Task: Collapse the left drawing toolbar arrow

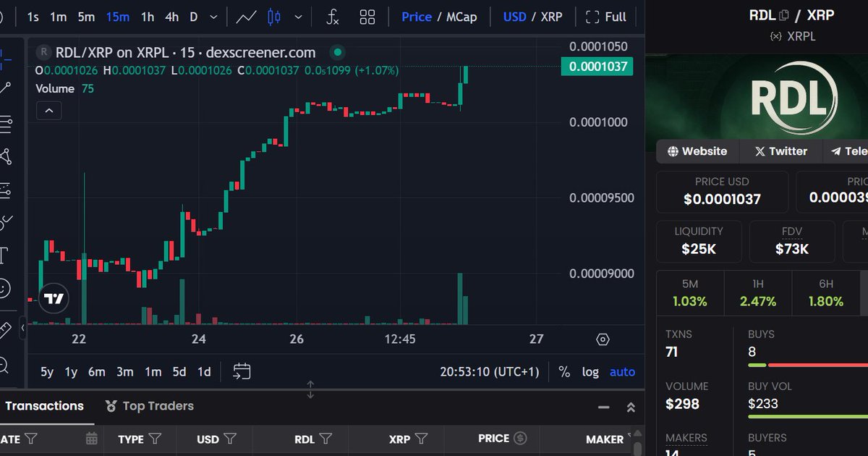Action: pyautogui.click(x=22, y=328)
